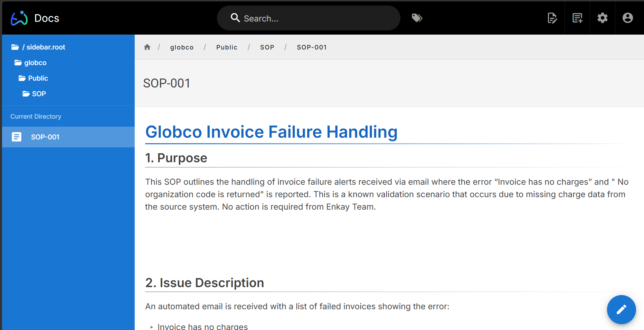Navigate to globco breadcrumb

pos(182,47)
